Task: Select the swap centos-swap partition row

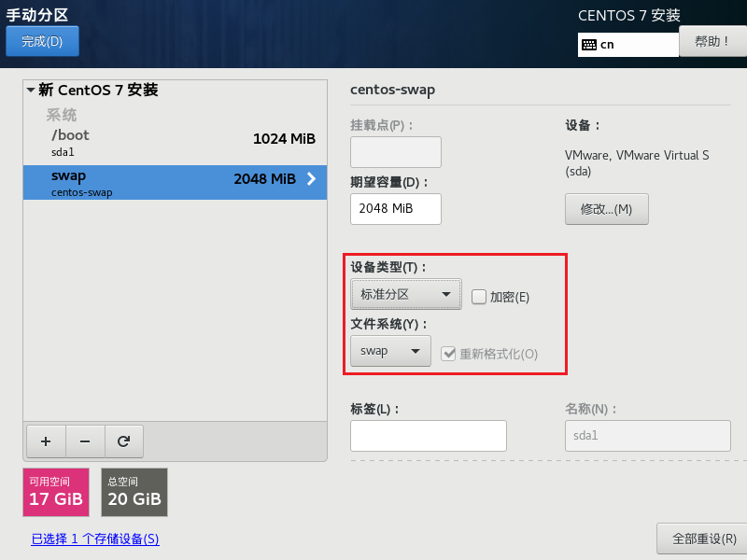Action: (x=175, y=182)
